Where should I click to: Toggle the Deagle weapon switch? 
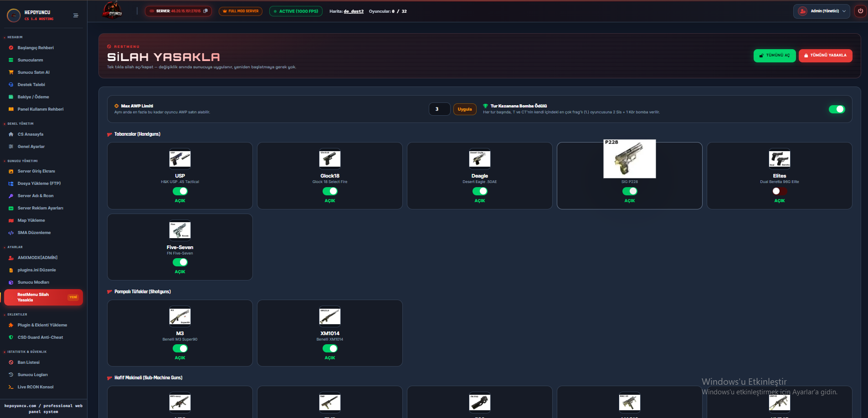coord(480,191)
